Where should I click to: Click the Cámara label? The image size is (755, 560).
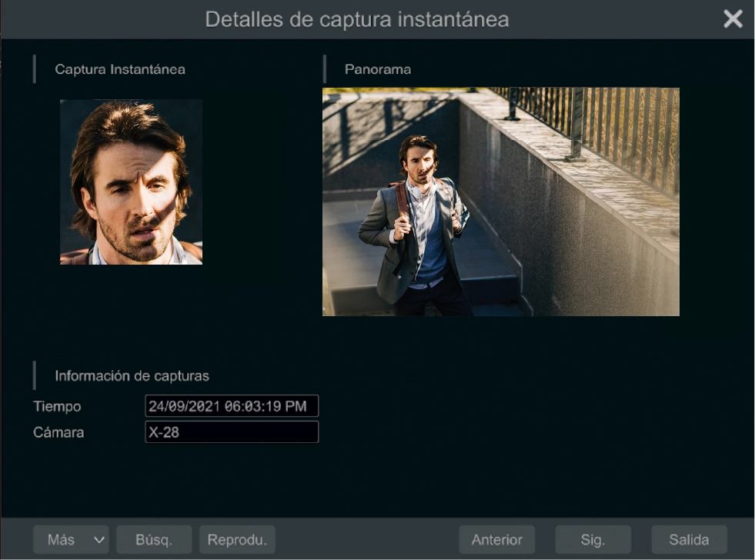pos(58,432)
